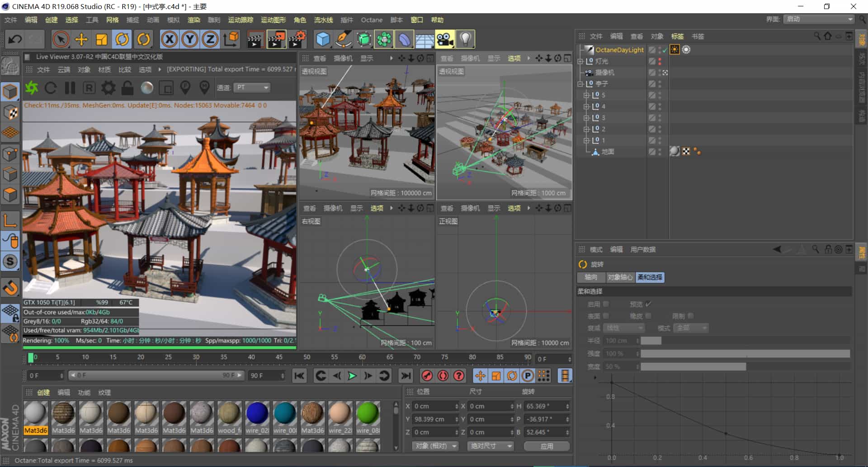Pause the Octane Live Viewer render

pos(70,88)
